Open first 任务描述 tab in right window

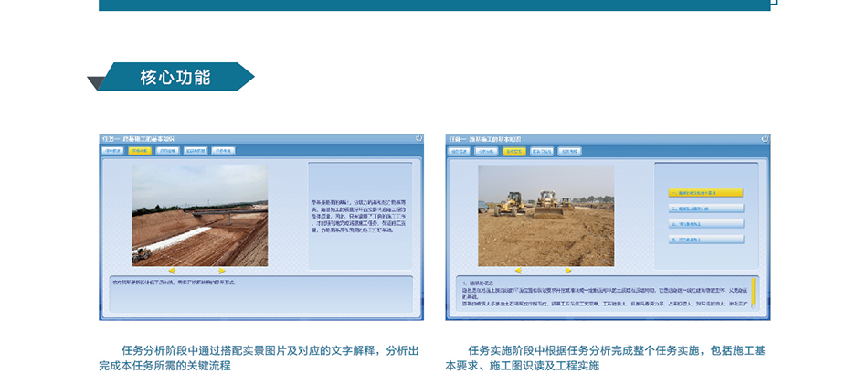tap(459, 151)
